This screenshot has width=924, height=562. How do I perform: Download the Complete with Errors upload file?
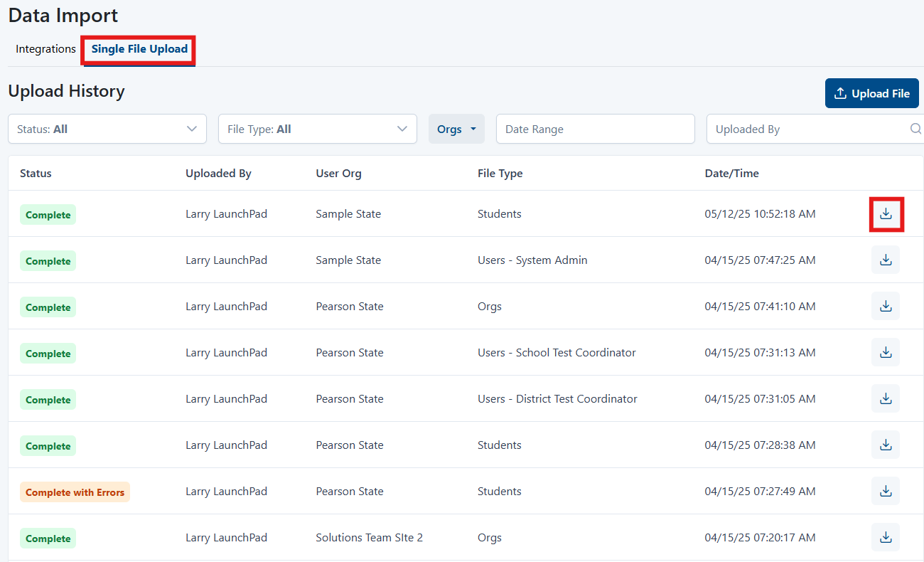click(x=886, y=492)
